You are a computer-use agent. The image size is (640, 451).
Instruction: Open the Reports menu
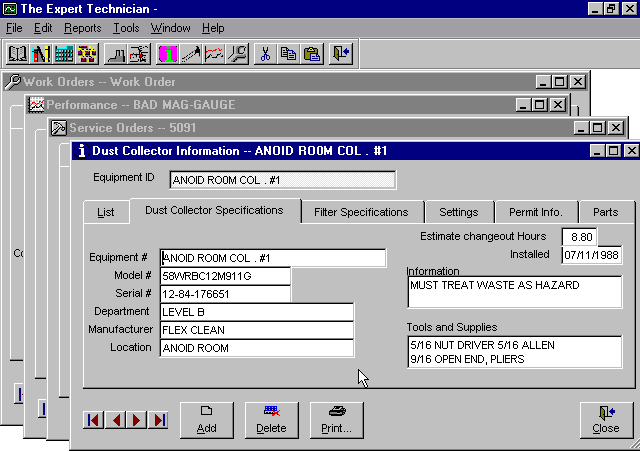pos(82,28)
